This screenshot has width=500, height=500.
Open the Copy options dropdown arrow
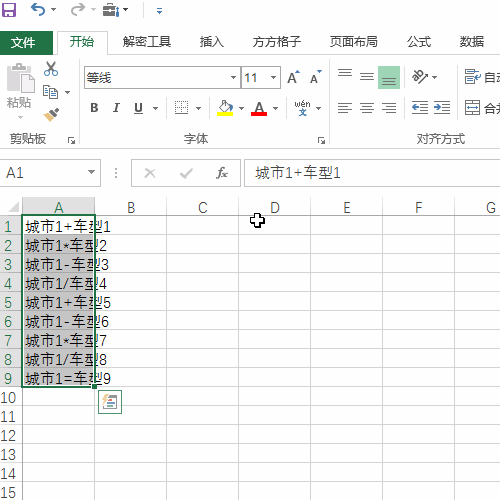(x=67, y=92)
